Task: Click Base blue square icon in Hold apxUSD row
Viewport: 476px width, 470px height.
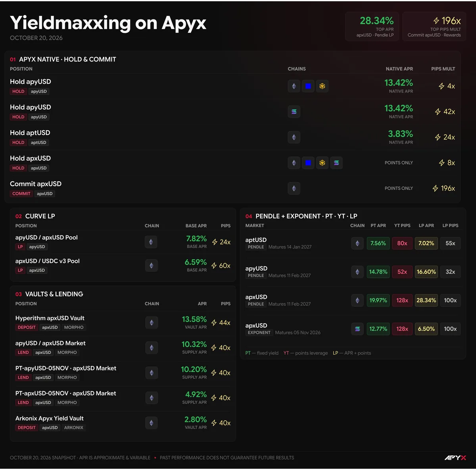Action: pos(308,163)
